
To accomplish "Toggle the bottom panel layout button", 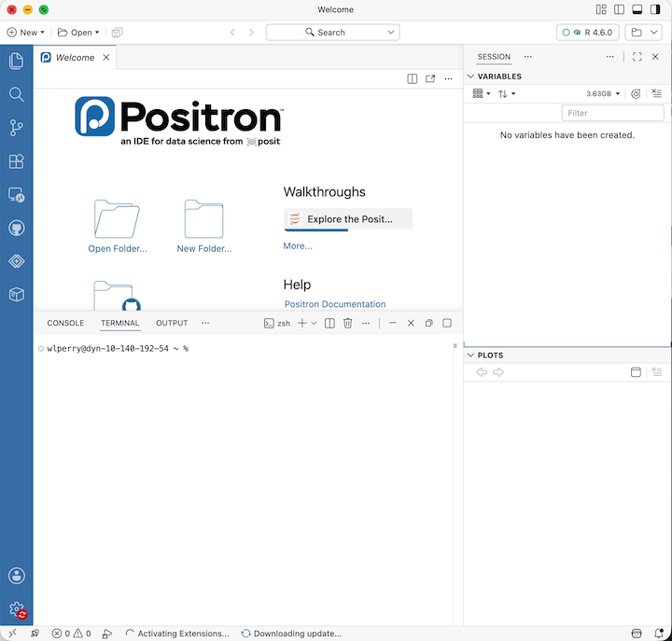I will click(x=637, y=9).
